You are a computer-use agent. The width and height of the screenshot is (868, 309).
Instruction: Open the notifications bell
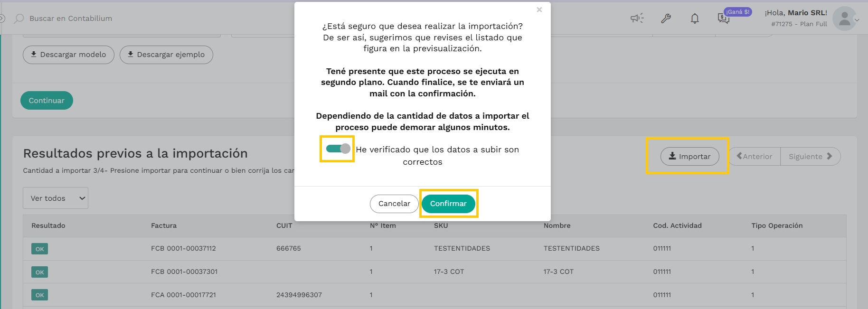point(695,19)
